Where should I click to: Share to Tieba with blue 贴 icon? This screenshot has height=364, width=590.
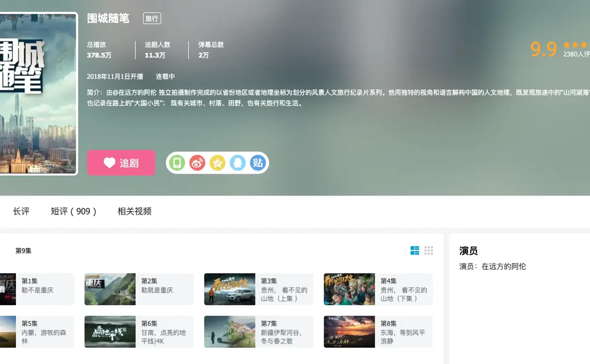[258, 163]
